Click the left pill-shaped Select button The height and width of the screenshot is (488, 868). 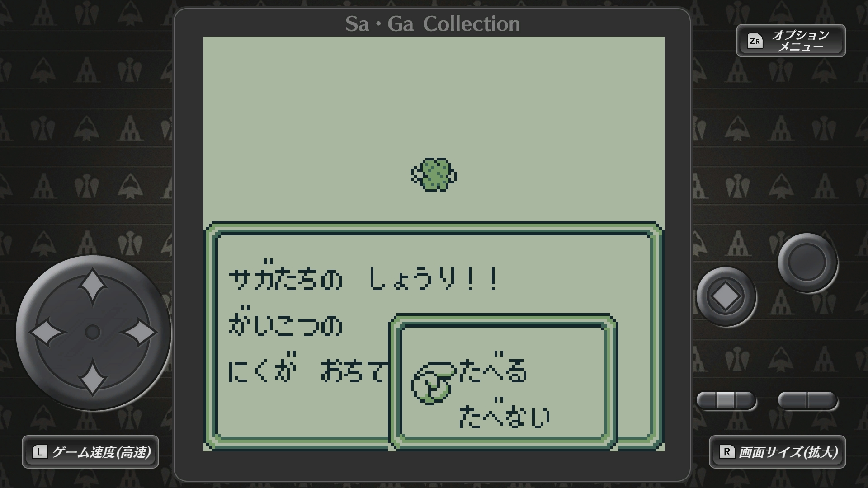(x=726, y=400)
